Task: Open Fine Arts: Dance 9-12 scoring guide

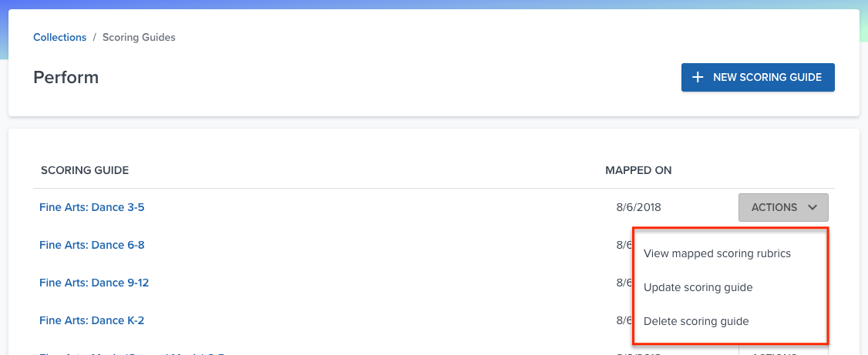Action: pyautogui.click(x=94, y=283)
